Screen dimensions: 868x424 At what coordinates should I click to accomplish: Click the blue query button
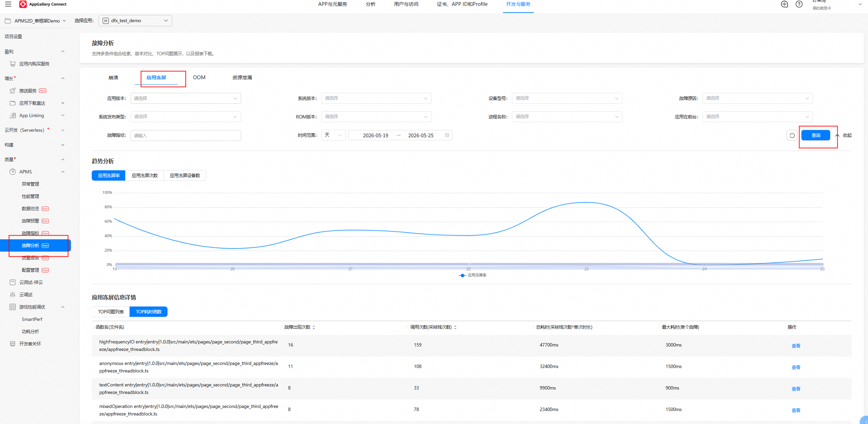tap(816, 135)
